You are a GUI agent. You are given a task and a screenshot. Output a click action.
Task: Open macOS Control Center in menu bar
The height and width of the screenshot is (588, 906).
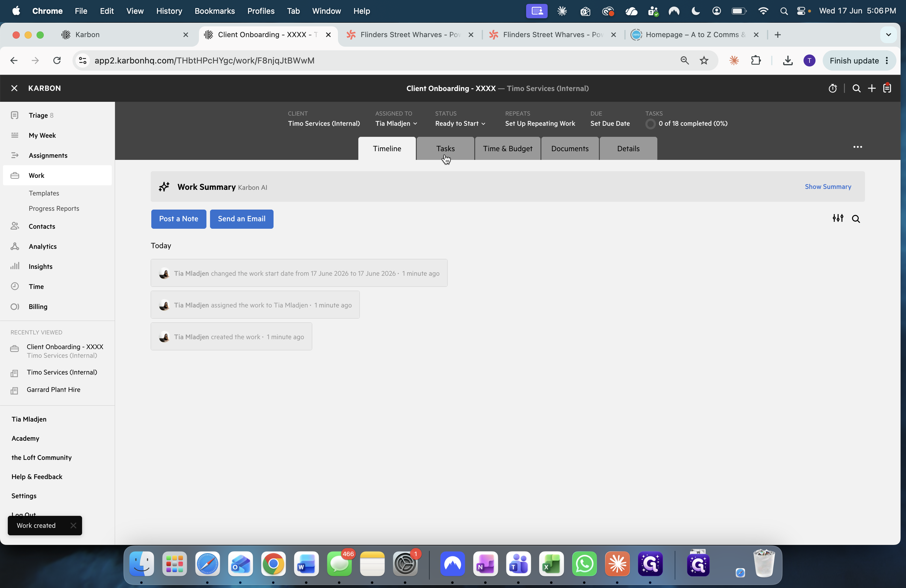tap(801, 11)
